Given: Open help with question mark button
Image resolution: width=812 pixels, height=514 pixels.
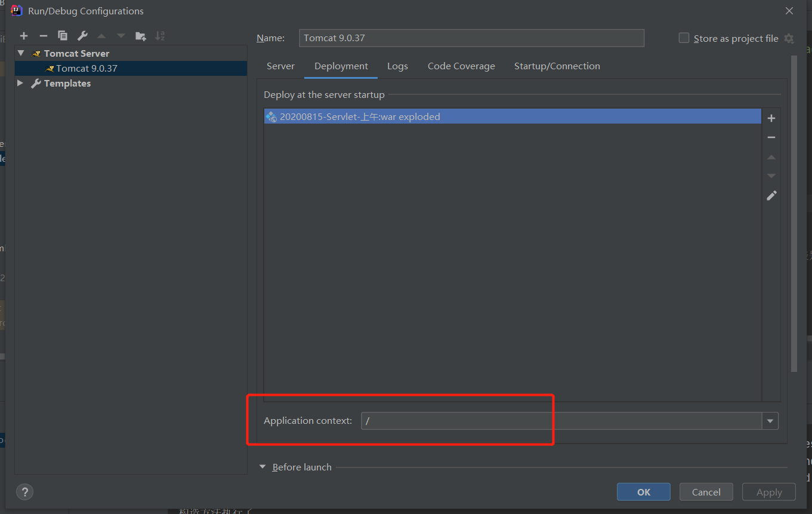Looking at the screenshot, I should (x=24, y=492).
